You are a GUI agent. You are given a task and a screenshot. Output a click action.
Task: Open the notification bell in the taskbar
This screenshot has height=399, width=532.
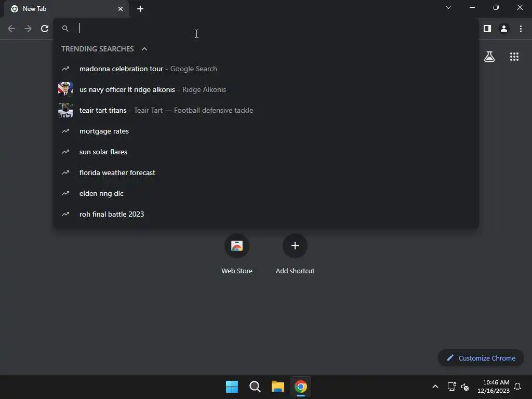[x=517, y=387]
